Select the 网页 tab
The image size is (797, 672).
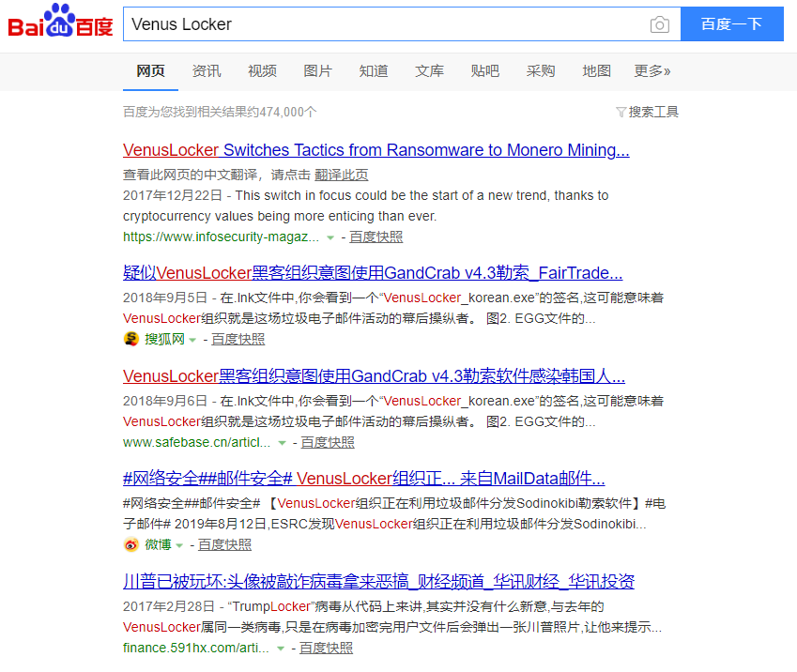pyautogui.click(x=150, y=71)
